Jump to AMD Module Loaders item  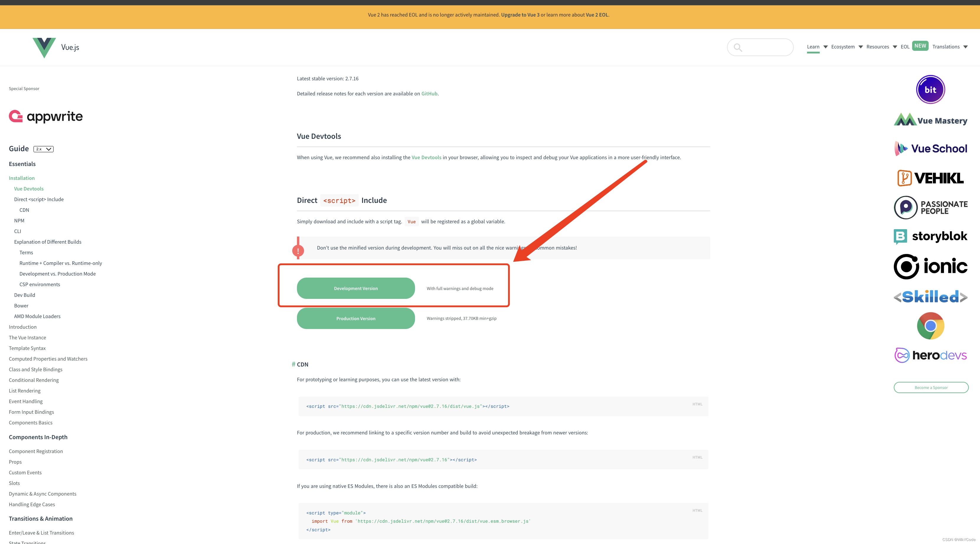pos(37,316)
